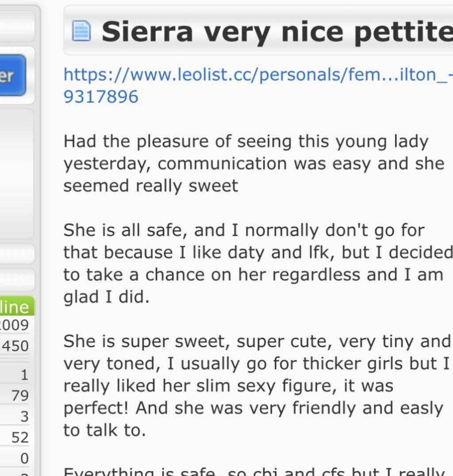The image size is (453, 476).
Task: Click the paragraph starting "She is super sweet"
Action: pyautogui.click(x=257, y=385)
